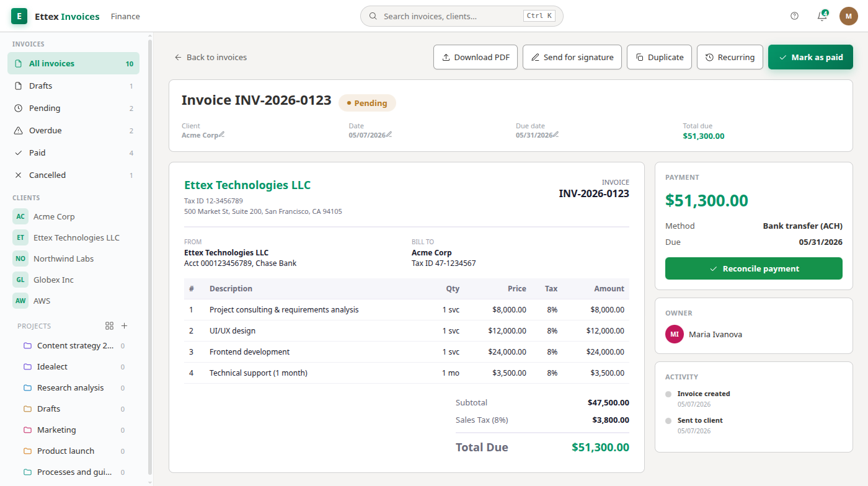
Task: Open the Processes and gui... project
Action: pos(73,472)
